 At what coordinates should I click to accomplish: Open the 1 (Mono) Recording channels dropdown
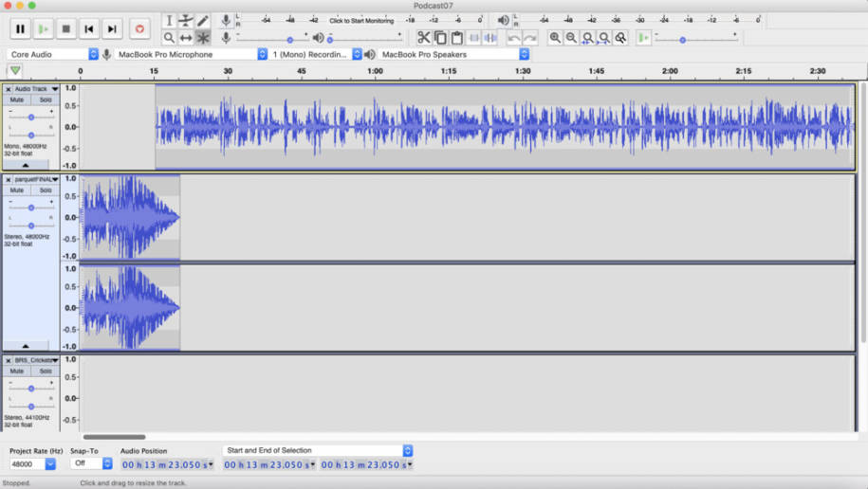click(x=316, y=54)
